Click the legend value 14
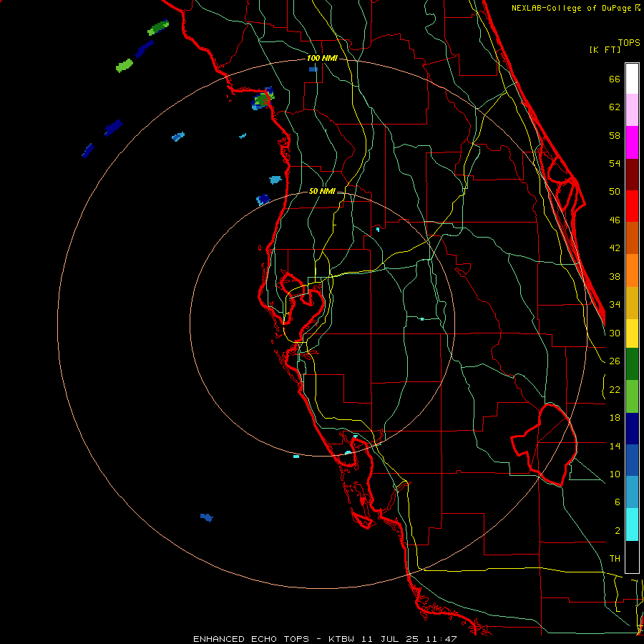 pos(615,446)
